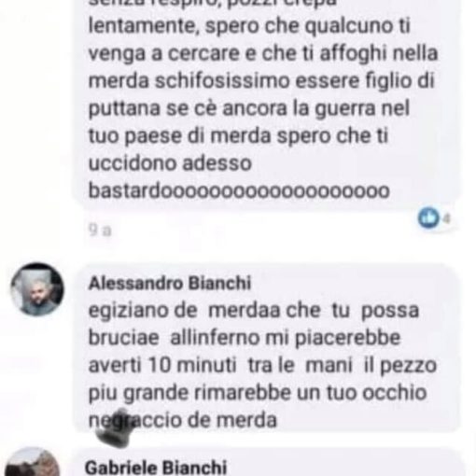
Task: Click the blue thumbs-up reaction icon
Action: [x=428, y=217]
